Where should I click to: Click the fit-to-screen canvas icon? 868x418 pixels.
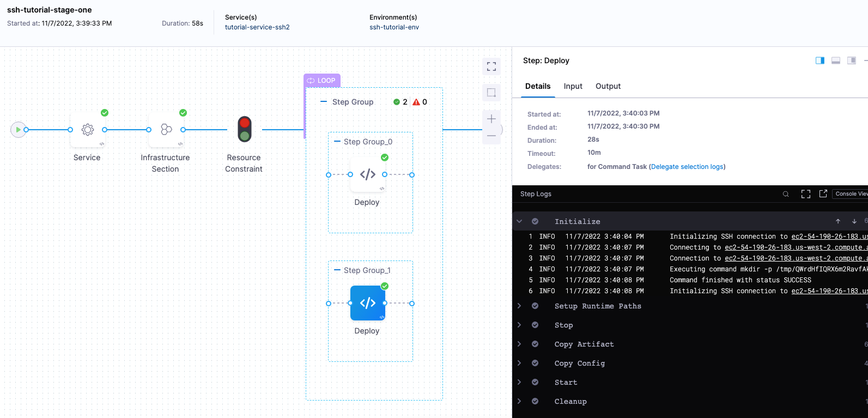point(491,66)
